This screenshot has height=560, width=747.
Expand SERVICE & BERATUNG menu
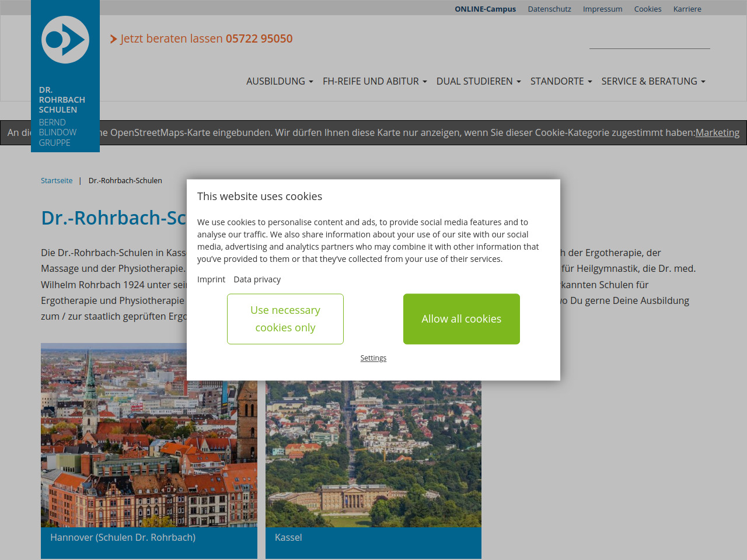[x=653, y=81]
